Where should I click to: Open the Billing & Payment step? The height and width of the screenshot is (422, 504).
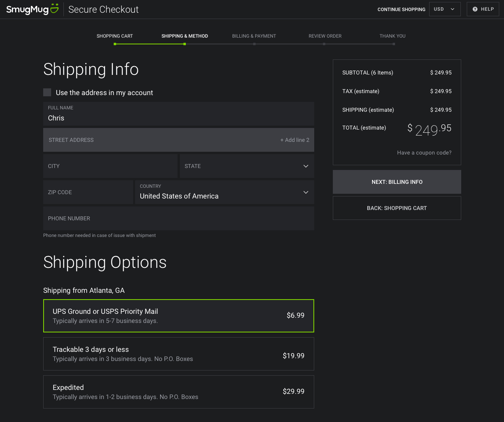pos(254,36)
